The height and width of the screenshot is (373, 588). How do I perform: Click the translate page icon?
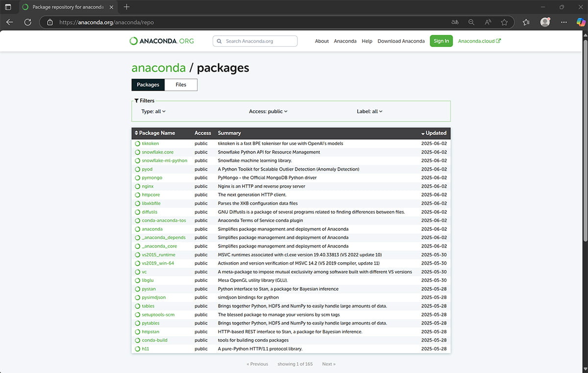coord(455,22)
